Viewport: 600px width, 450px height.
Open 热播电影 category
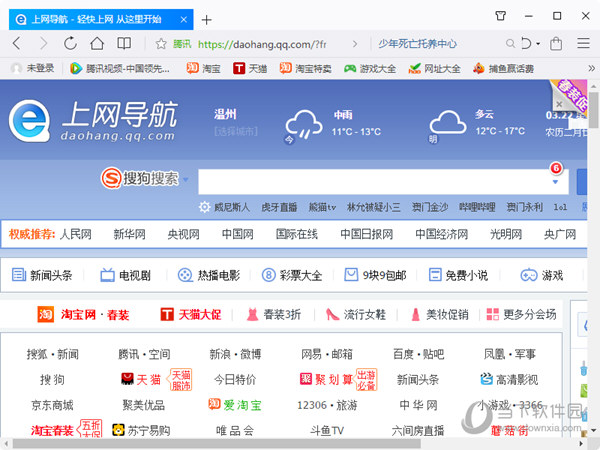[x=209, y=275]
